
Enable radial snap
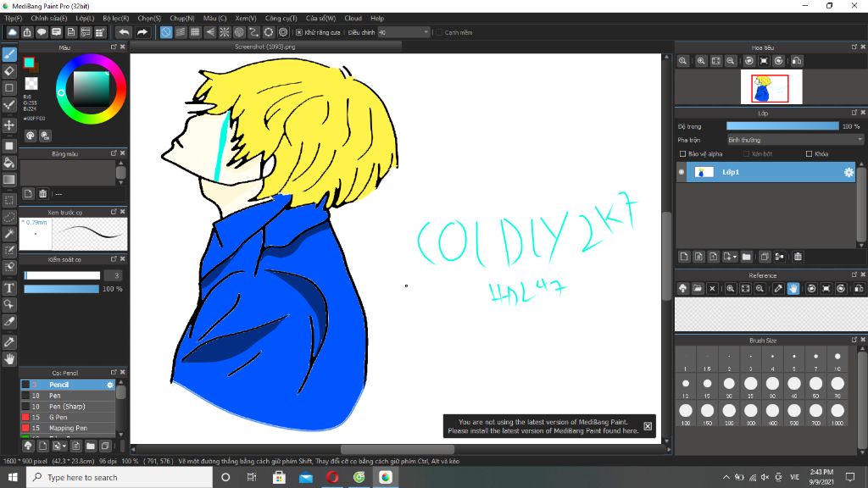224,33
